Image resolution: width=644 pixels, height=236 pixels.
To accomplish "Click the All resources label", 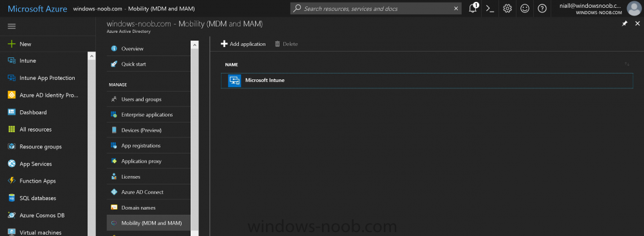I will (35, 130).
